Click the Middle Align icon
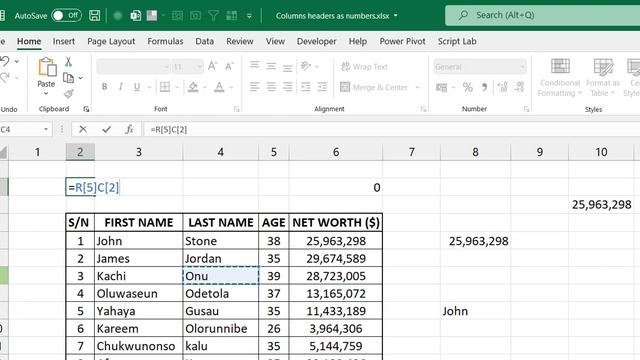This screenshot has height=360, width=640. 271,66
